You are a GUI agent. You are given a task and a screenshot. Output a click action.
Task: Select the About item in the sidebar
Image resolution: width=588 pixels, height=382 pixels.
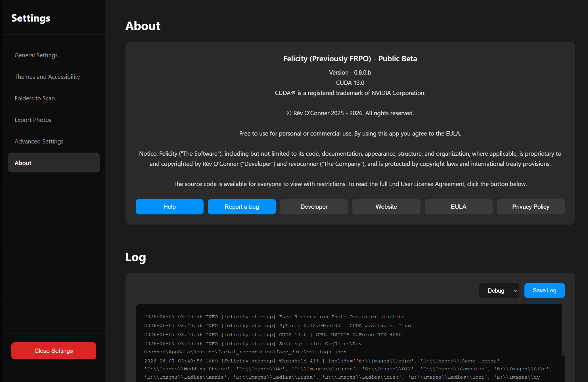click(54, 163)
